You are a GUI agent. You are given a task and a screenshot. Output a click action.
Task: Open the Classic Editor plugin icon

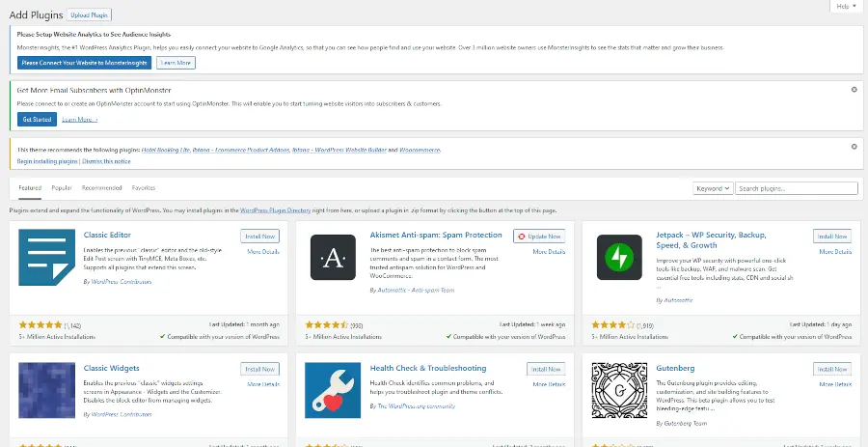(46, 257)
